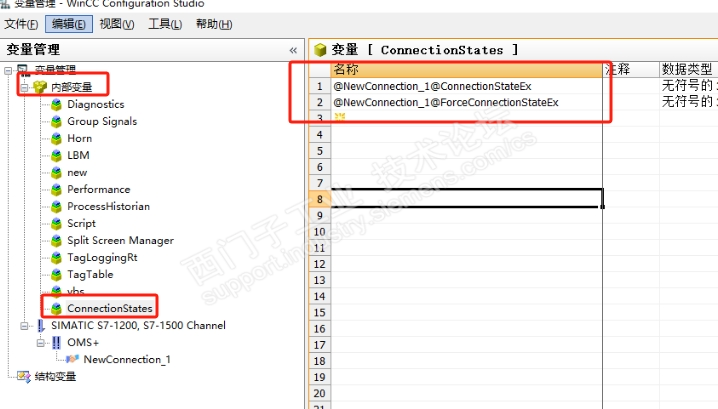
Task: Click the 注释 column header
Action: (x=631, y=70)
